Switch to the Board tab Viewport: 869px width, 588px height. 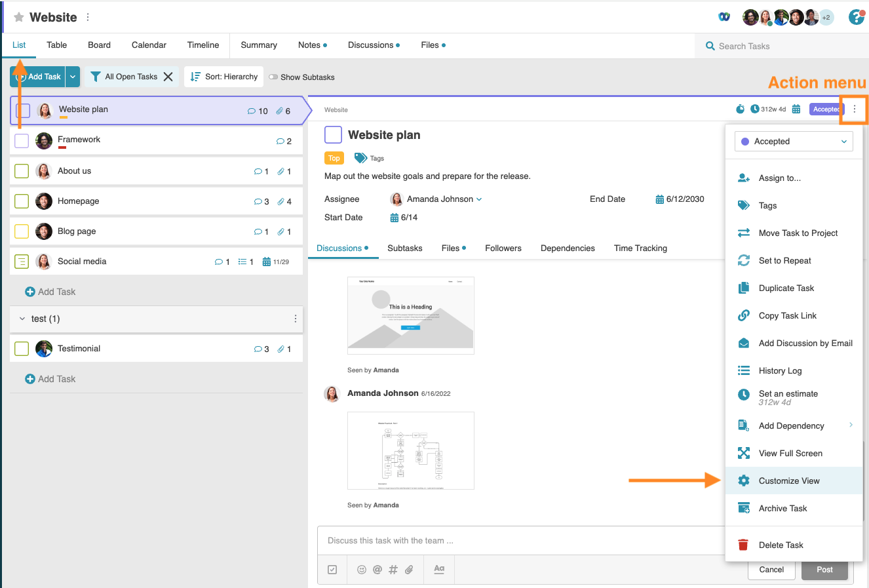tap(99, 45)
